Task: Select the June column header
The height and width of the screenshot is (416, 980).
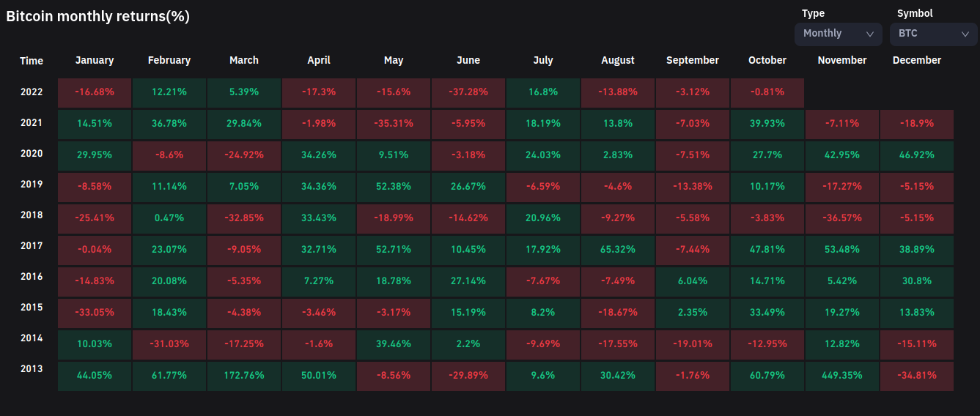Action: click(468, 60)
